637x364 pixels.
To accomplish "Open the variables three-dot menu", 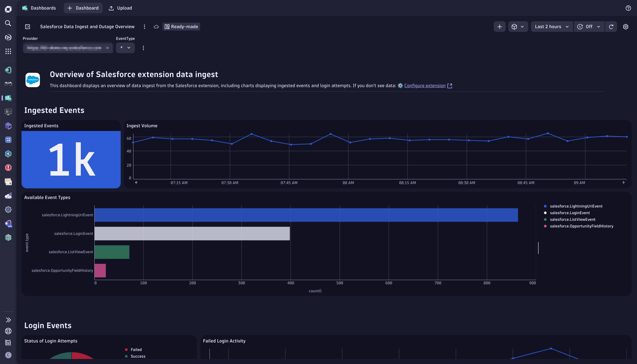I will 143,48.
